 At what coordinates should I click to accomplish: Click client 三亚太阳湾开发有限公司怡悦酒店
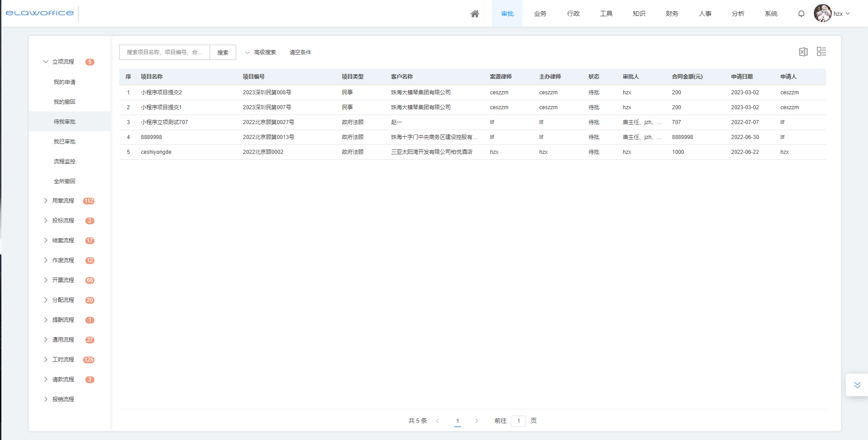432,152
